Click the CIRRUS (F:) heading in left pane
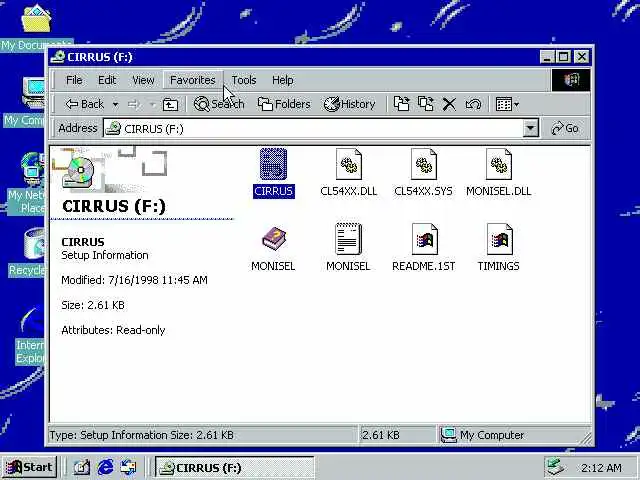Screen dimensions: 640x480 click(x=114, y=206)
